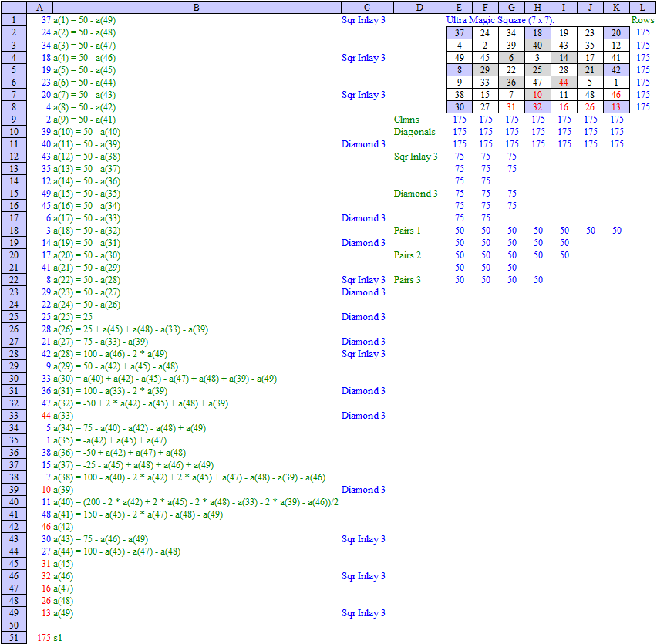Click formula 'a(25) = 25'
This screenshot has height=644, width=657.
click(73, 317)
